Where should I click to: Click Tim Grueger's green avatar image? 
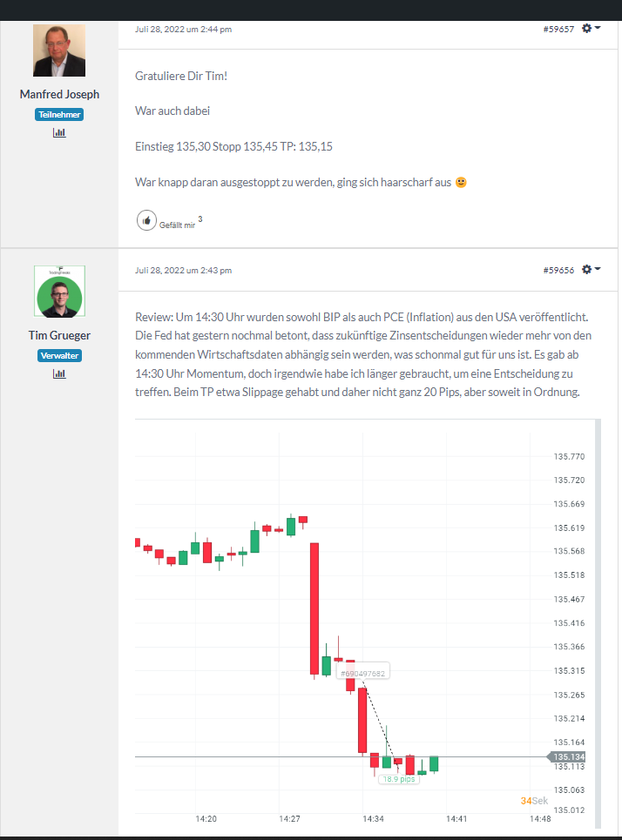59,292
